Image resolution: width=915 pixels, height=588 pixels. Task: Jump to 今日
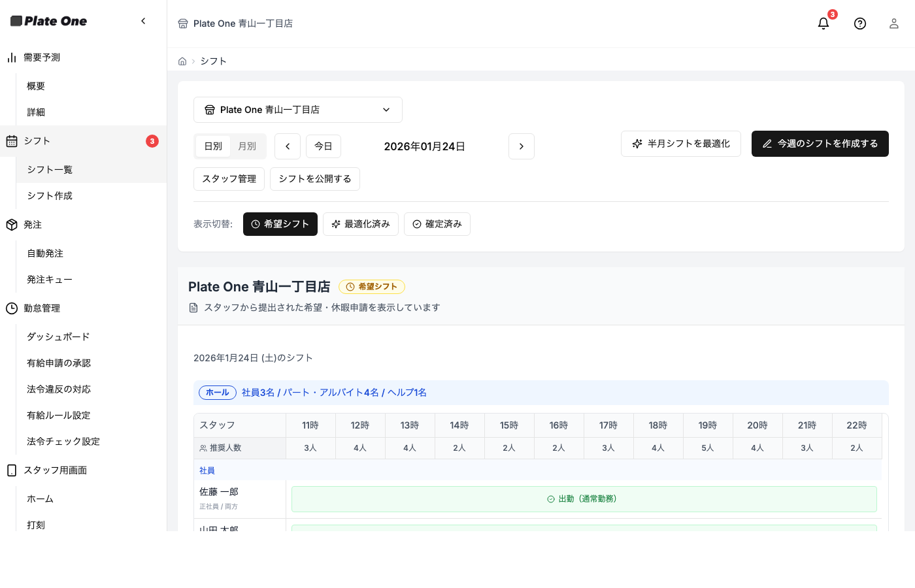click(x=324, y=146)
